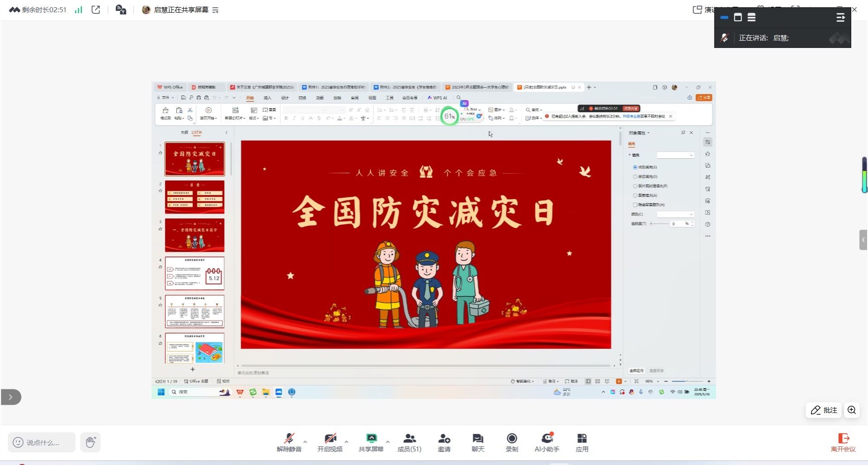Start recording with 录制 icon

click(x=512, y=442)
